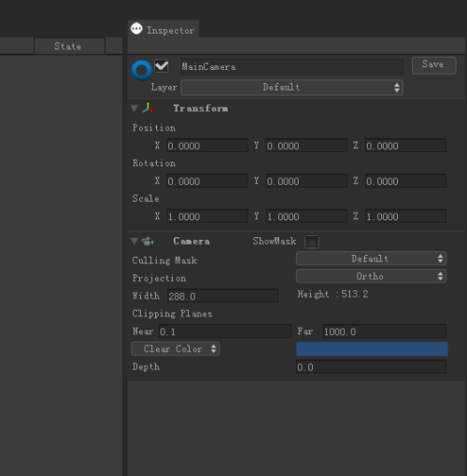Viewport: 467px width, 476px height.
Task: Click the Rotation label
Action: click(154, 163)
